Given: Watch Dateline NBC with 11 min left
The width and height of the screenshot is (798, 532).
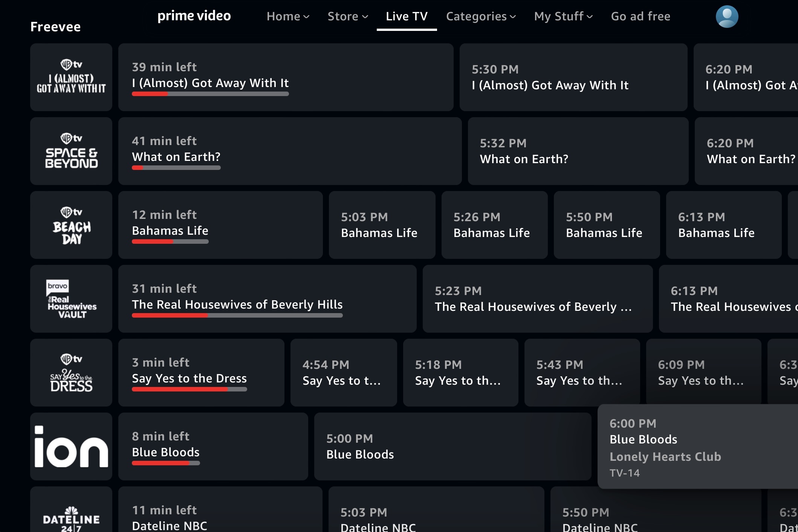Looking at the screenshot, I should (x=220, y=509).
